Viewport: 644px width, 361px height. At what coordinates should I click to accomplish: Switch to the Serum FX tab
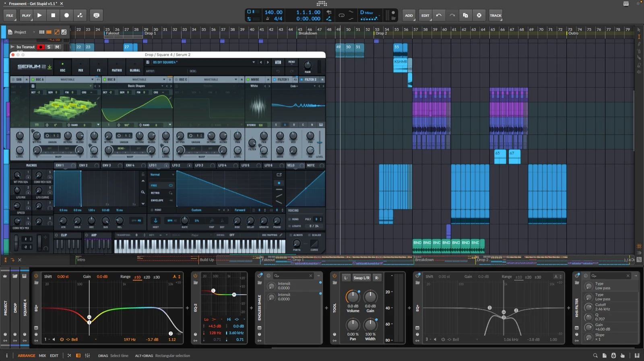99,67
